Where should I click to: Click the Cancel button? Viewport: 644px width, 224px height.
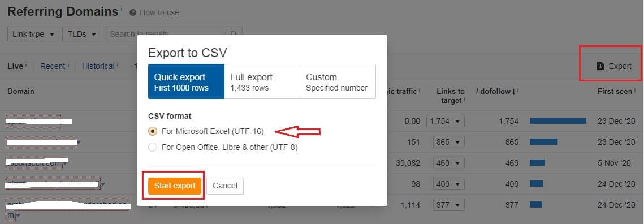(x=225, y=186)
